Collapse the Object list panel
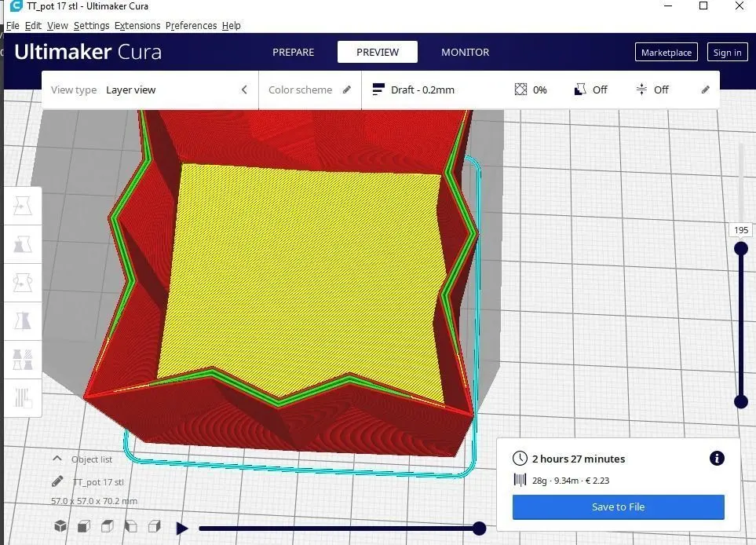The height and width of the screenshot is (545, 756). [x=57, y=459]
